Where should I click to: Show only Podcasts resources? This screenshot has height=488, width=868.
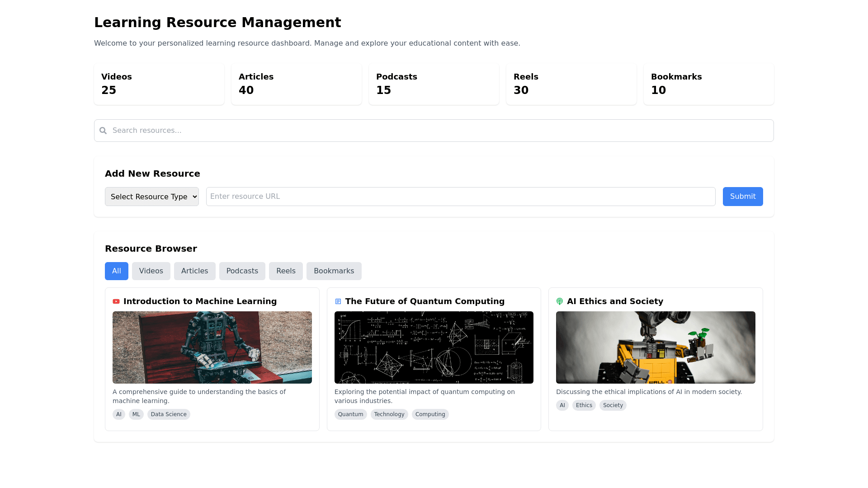pyautogui.click(x=242, y=271)
